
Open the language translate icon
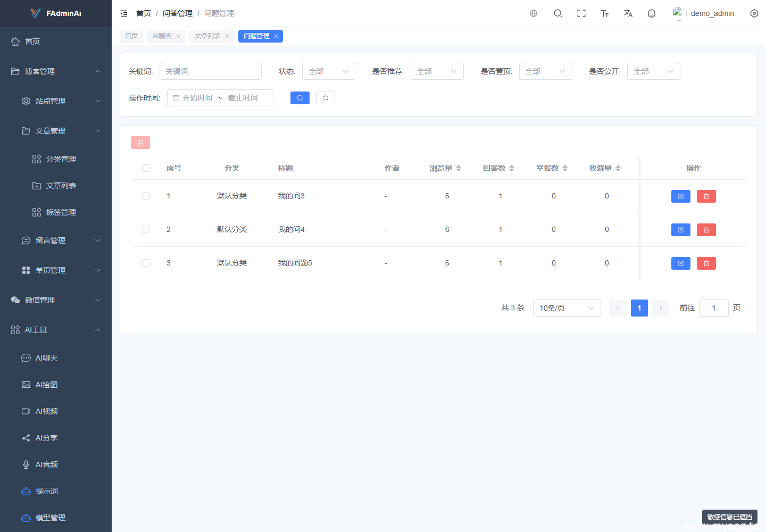click(628, 13)
